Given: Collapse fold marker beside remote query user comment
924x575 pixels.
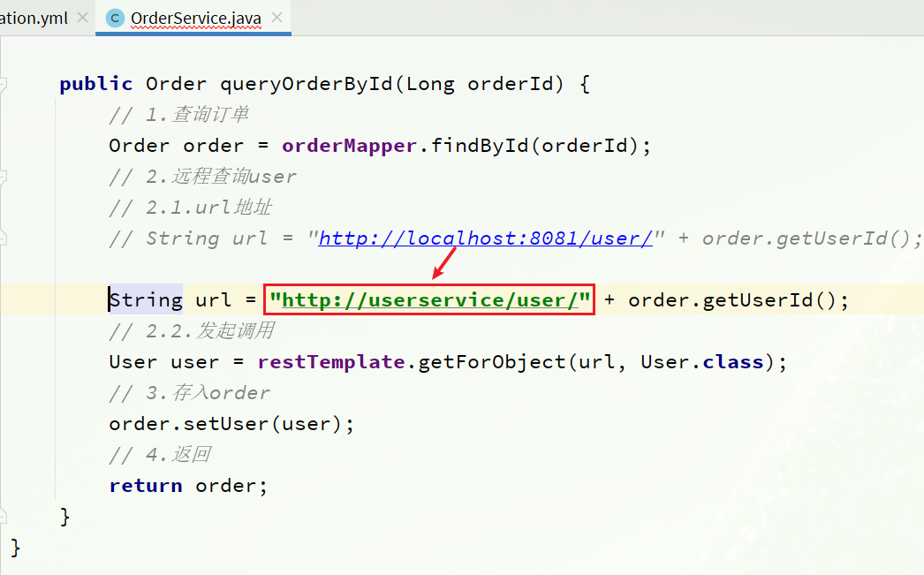Looking at the screenshot, I should 4,176.
